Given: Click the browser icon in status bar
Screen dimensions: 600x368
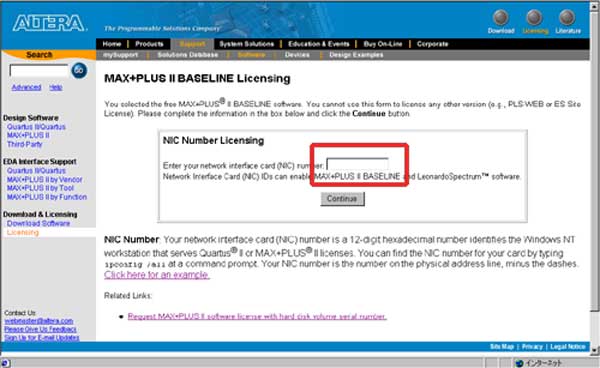Looking at the screenshot, I should click(x=5, y=363).
